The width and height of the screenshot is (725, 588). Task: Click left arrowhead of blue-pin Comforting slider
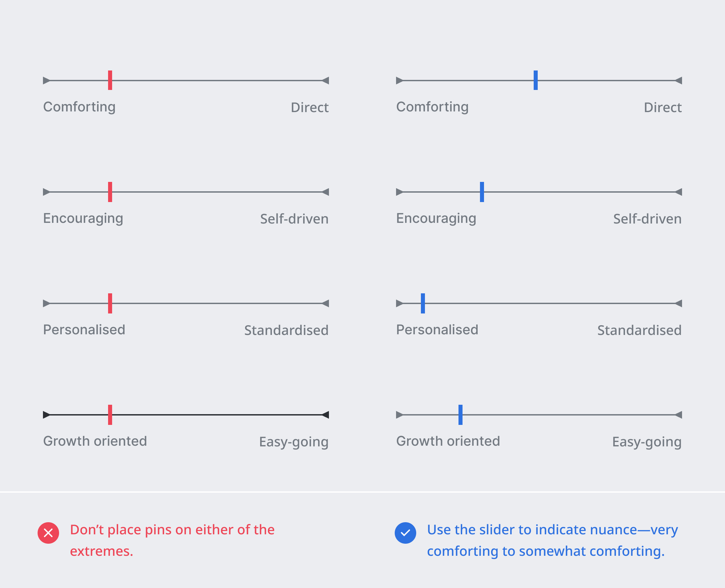400,81
